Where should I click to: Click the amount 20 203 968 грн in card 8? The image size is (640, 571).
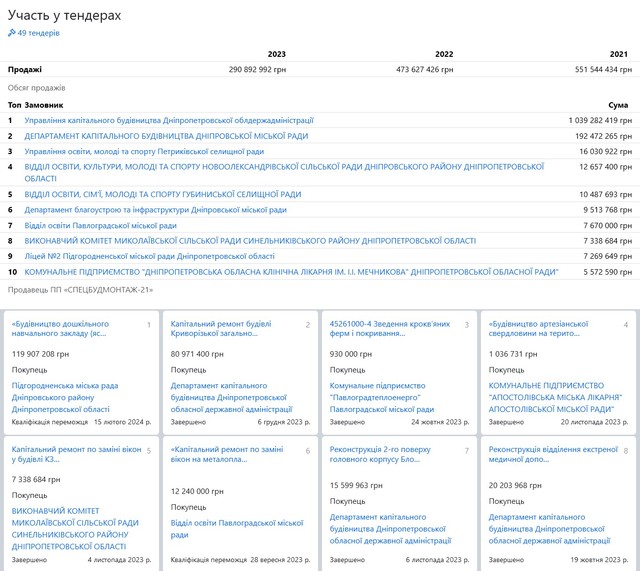[515, 485]
